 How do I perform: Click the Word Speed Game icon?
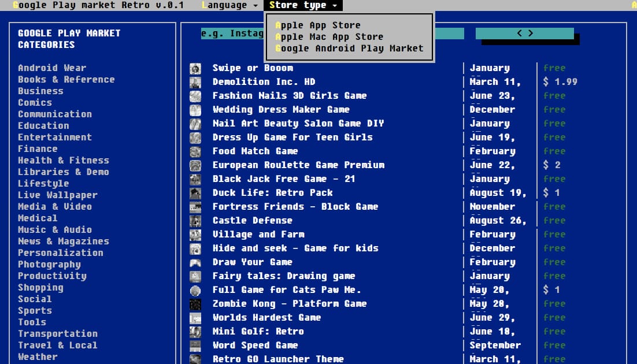point(195,346)
